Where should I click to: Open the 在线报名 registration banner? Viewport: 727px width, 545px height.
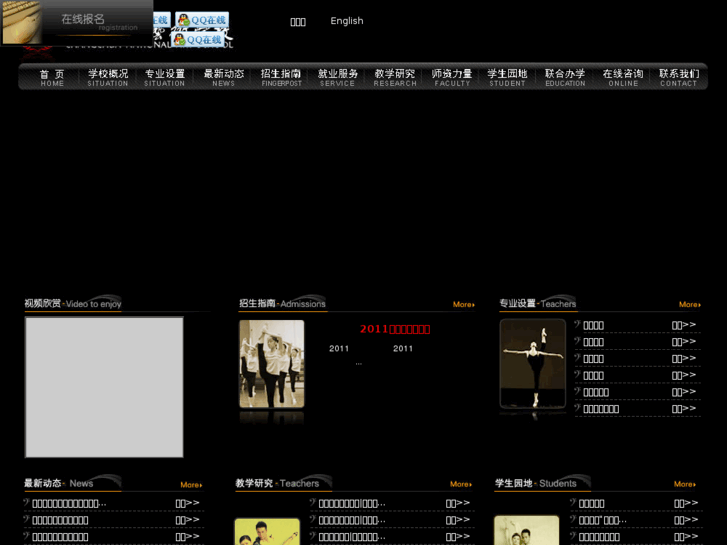click(77, 23)
